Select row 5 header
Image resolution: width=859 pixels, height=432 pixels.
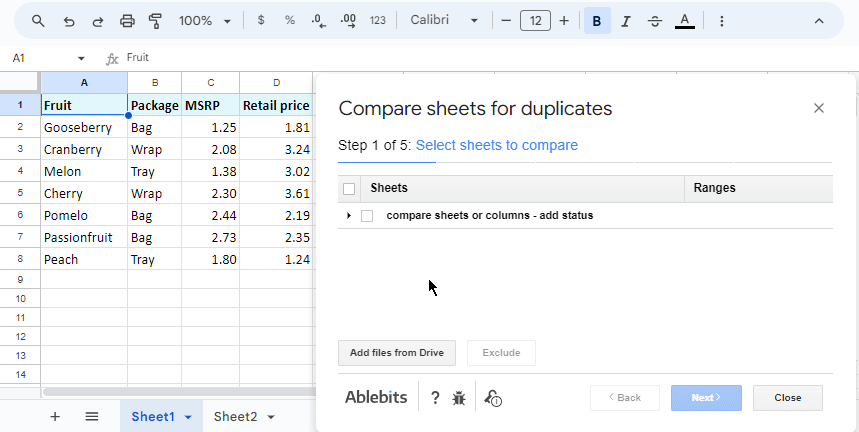pyautogui.click(x=20, y=193)
